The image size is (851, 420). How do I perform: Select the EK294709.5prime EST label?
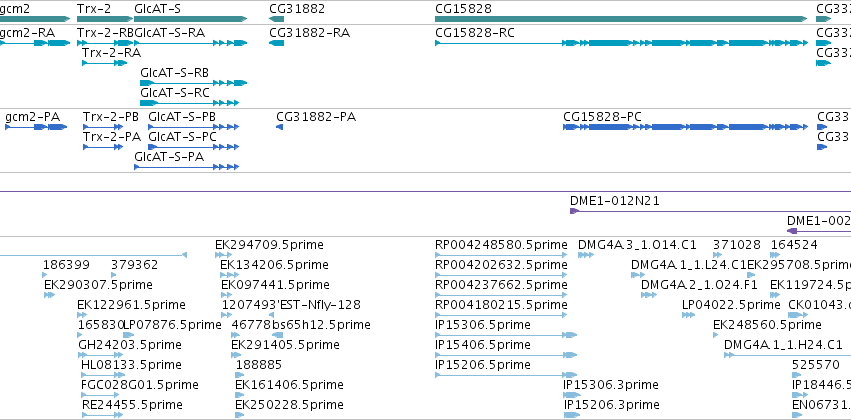click(x=269, y=245)
